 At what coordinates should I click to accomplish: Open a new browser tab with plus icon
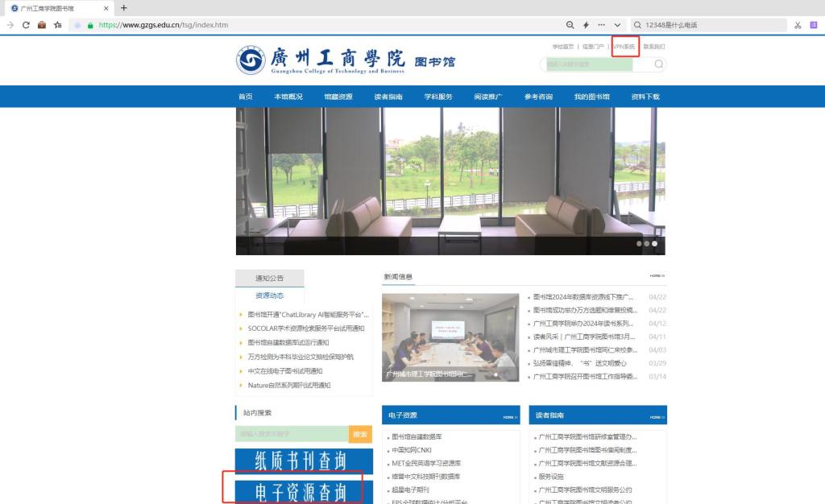pyautogui.click(x=123, y=8)
